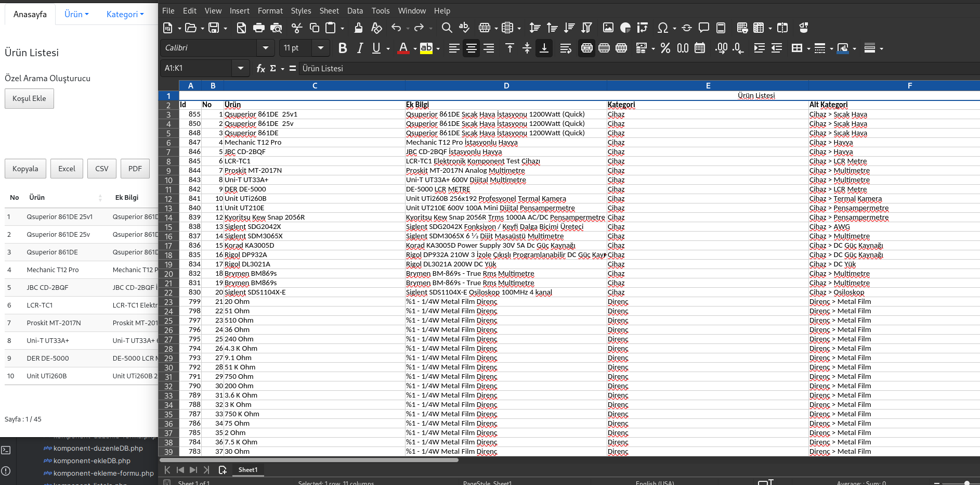The width and height of the screenshot is (980, 485).
Task: Open Print Preview
Action: (277, 28)
